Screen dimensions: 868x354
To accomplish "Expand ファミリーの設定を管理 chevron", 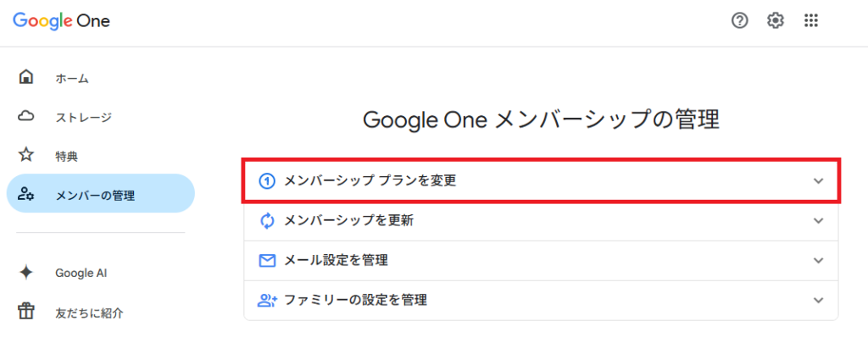I will click(818, 300).
